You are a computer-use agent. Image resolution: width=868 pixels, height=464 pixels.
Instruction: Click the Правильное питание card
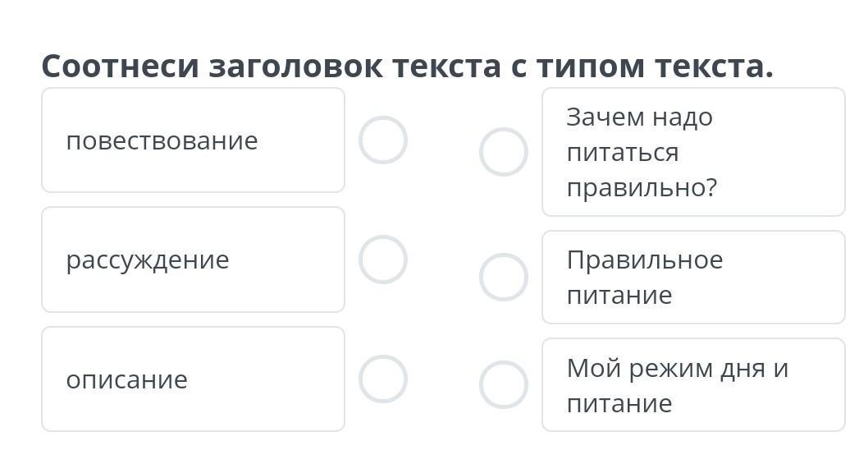pyautogui.click(x=693, y=278)
